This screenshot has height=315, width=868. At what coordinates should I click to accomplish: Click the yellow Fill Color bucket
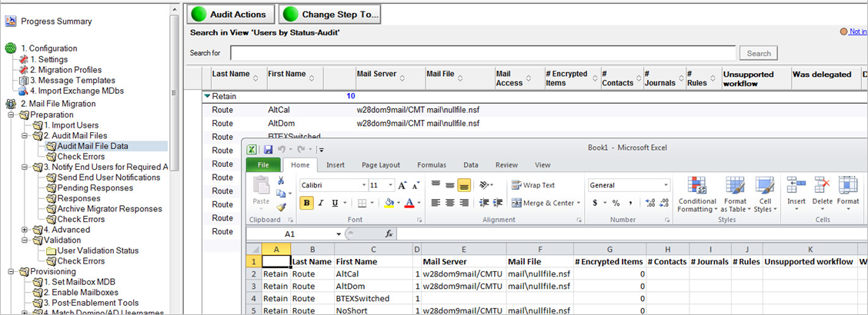(388, 203)
